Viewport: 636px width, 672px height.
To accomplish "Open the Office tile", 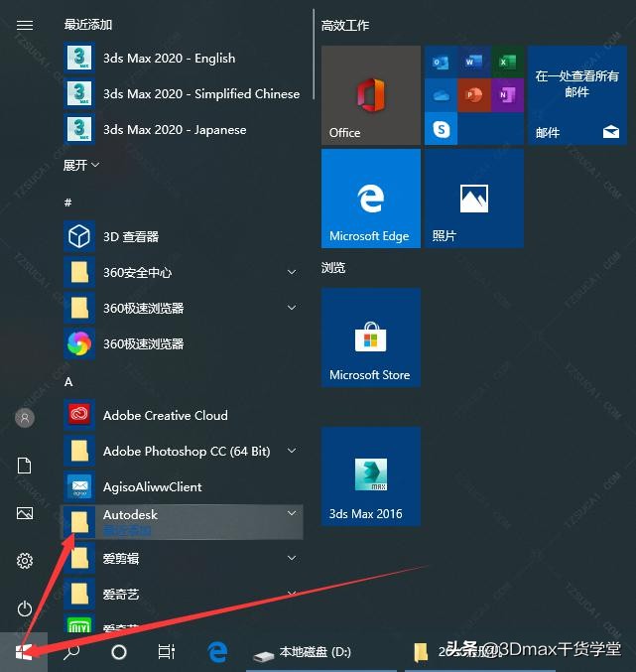I will (370, 95).
